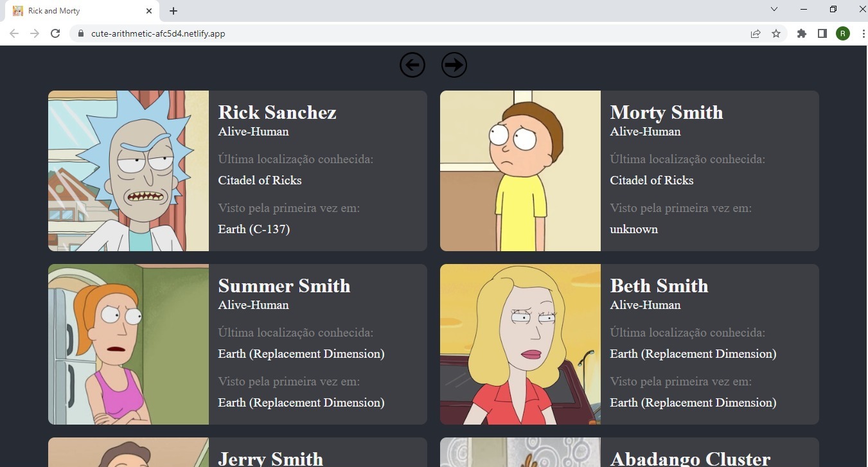This screenshot has height=467, width=868.
Task: Open the side panel icon
Action: [822, 33]
